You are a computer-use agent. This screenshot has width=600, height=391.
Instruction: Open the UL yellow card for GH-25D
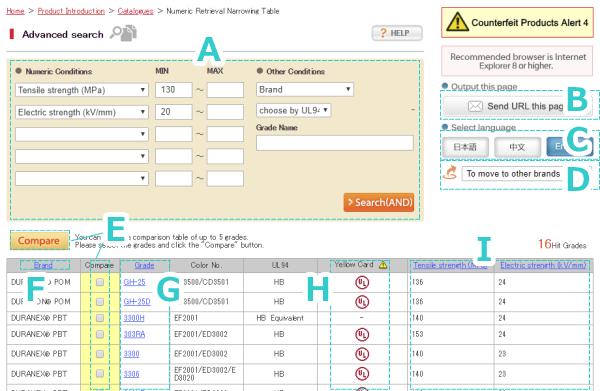pos(362,302)
